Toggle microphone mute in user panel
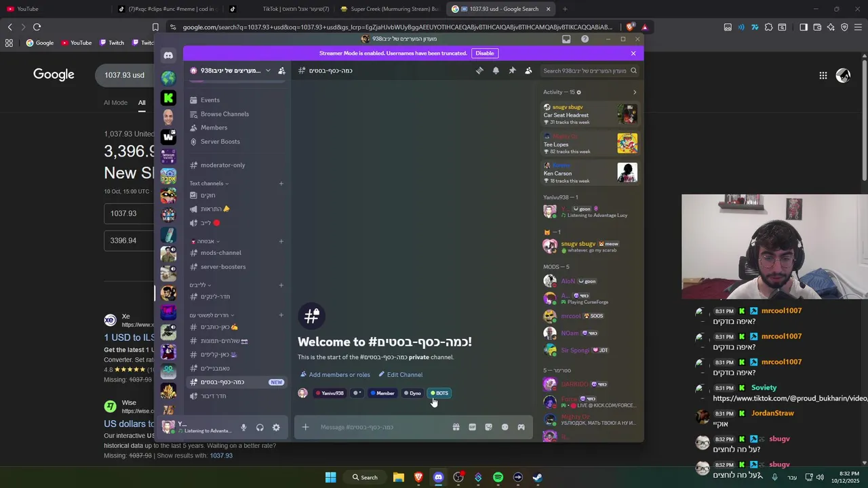 click(243, 428)
